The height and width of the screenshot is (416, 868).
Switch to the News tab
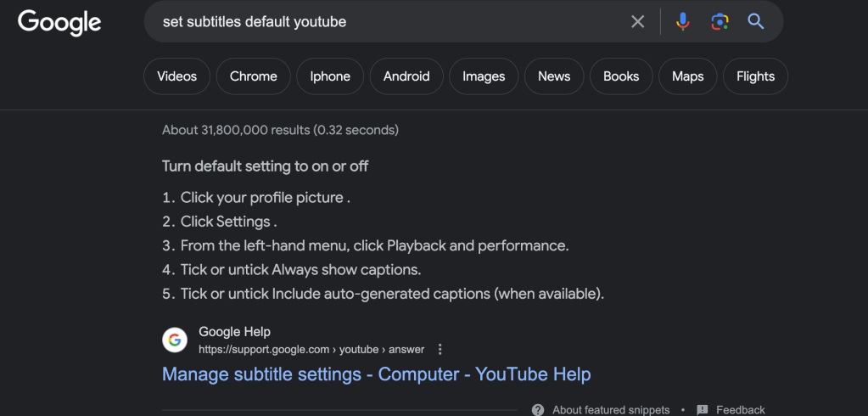554,76
